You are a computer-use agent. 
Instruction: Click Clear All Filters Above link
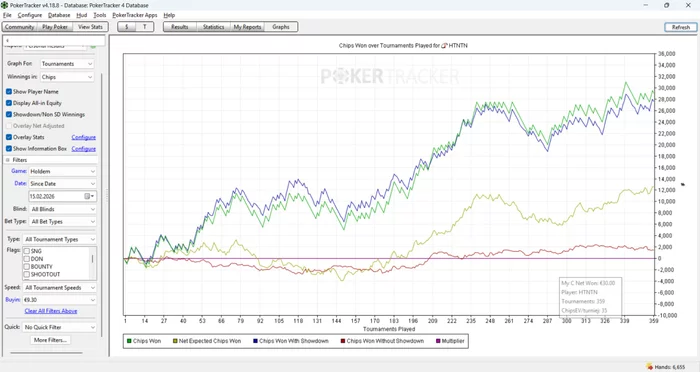51,311
